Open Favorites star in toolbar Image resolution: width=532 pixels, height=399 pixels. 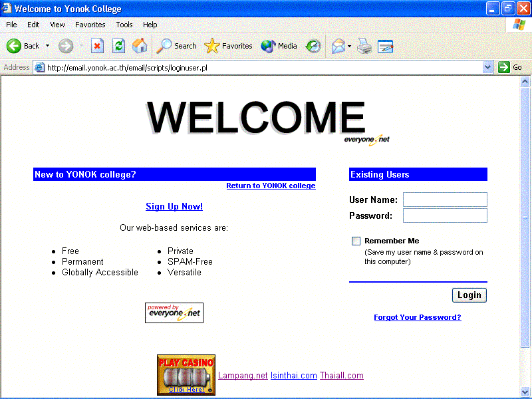(229, 46)
